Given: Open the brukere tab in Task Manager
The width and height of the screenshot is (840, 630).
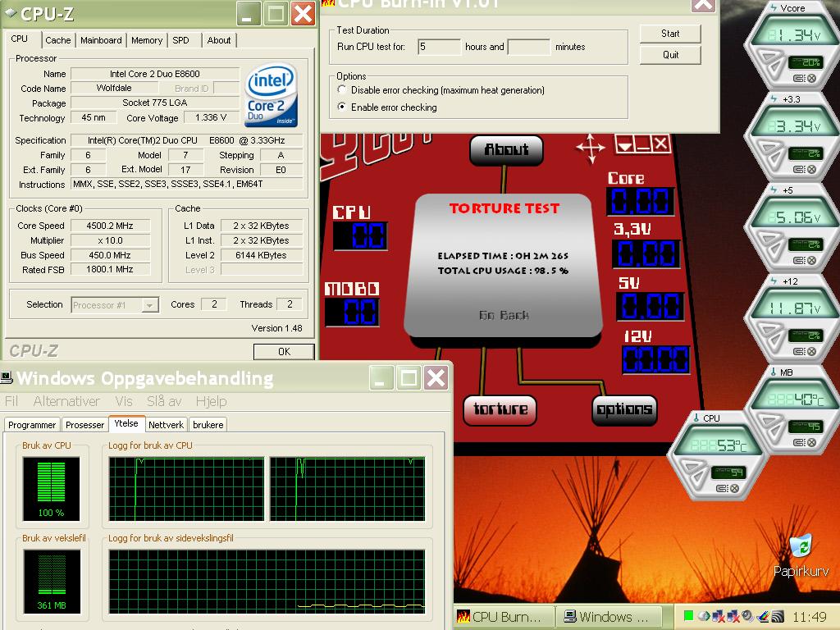Looking at the screenshot, I should 208,425.
